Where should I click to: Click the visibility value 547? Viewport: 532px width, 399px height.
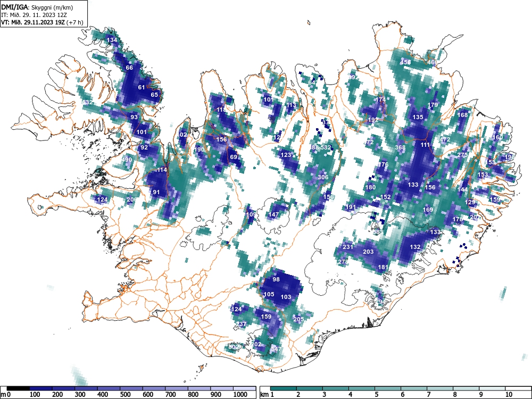click(x=276, y=349)
